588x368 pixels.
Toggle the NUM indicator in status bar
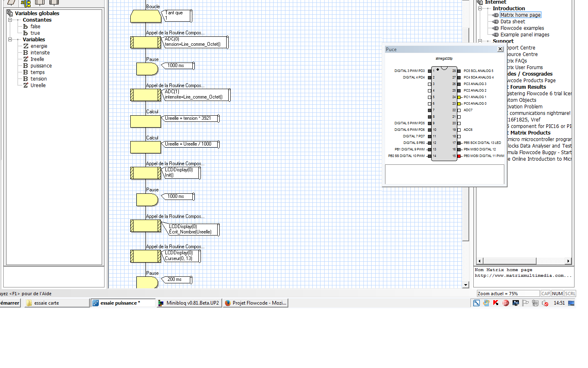[x=557, y=293]
